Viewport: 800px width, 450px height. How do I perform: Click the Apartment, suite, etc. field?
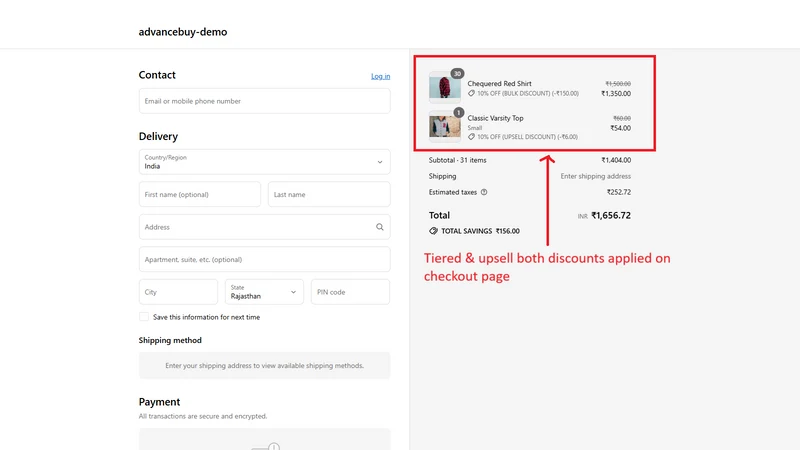coord(264,259)
